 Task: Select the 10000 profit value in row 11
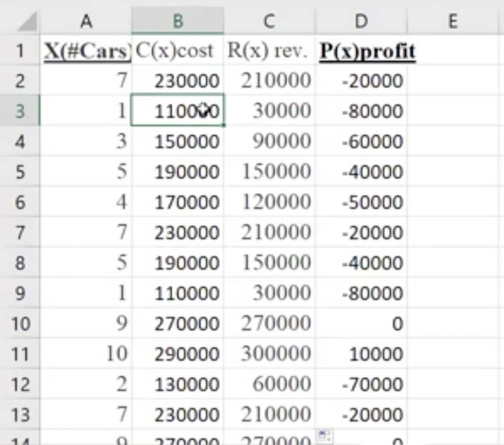coord(361,353)
